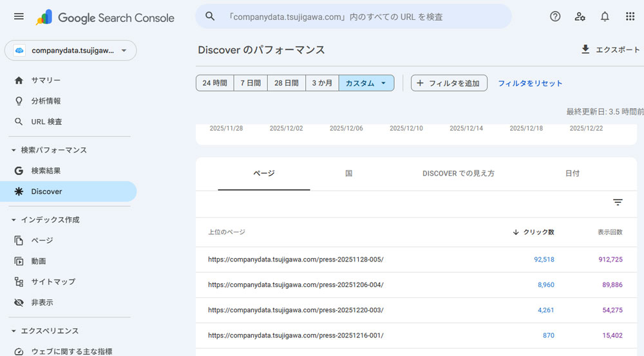The height and width of the screenshot is (356, 644).
Task: Collapse the エクスペリエンス section
Action: (x=14, y=331)
